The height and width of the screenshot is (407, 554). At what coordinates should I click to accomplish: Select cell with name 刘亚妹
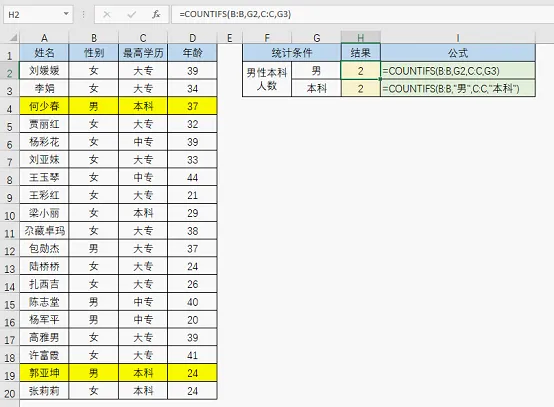[x=44, y=159]
